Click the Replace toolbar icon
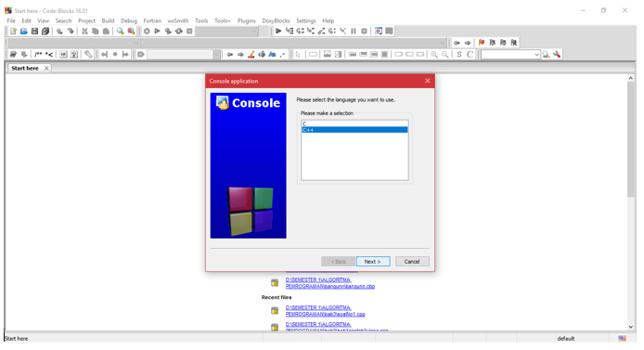 click(x=131, y=32)
